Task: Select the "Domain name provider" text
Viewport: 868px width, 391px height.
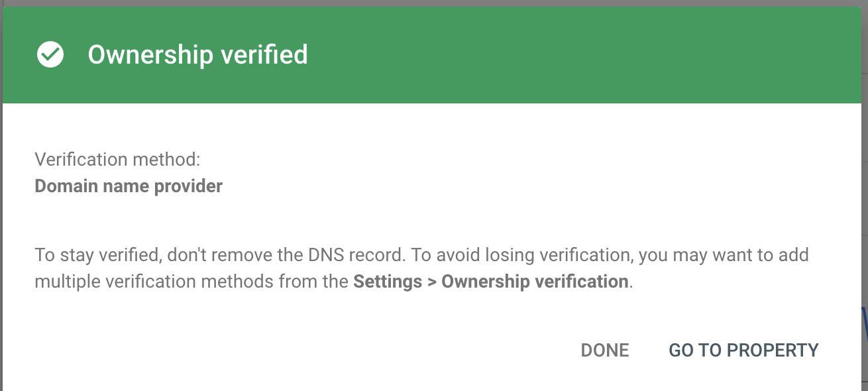Action: (129, 186)
